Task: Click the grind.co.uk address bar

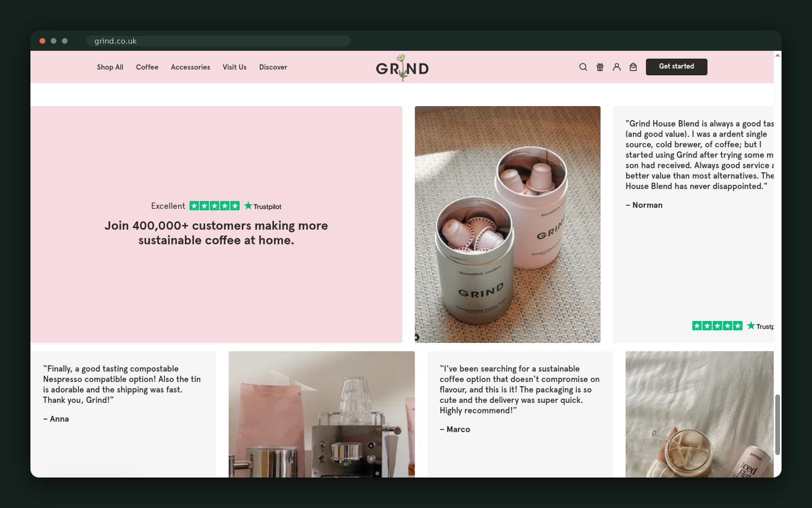Action: tap(218, 41)
